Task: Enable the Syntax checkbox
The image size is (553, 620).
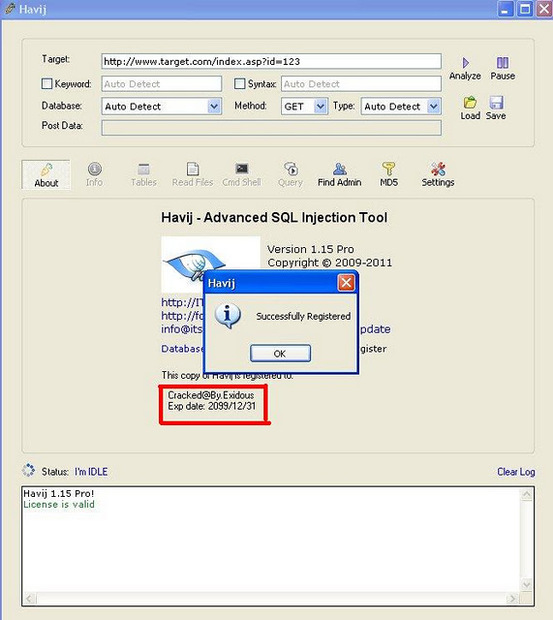Action: tap(240, 83)
